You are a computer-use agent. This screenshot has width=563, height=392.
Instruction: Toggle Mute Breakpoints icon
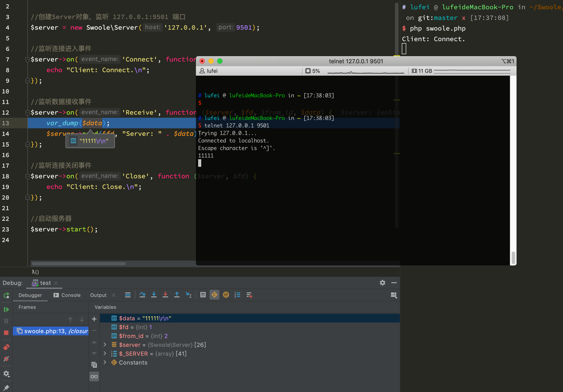6,359
